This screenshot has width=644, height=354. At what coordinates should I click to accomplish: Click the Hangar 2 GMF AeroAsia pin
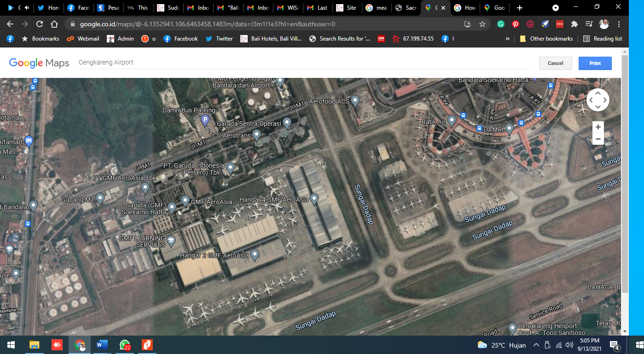[x=255, y=254]
